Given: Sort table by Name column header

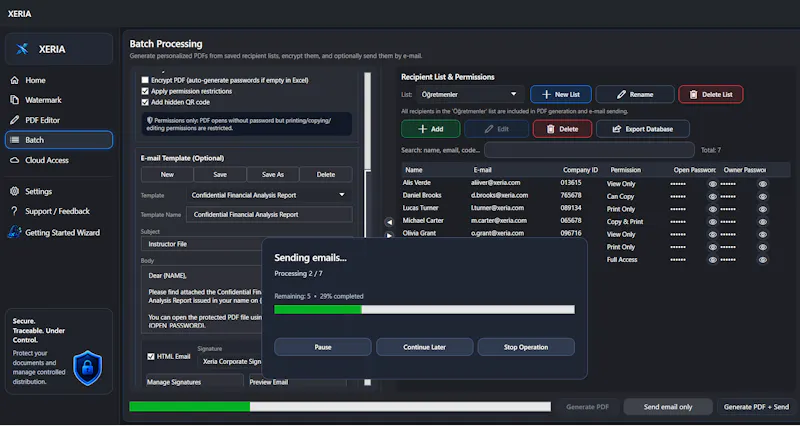Looking at the screenshot, I should (x=414, y=170).
